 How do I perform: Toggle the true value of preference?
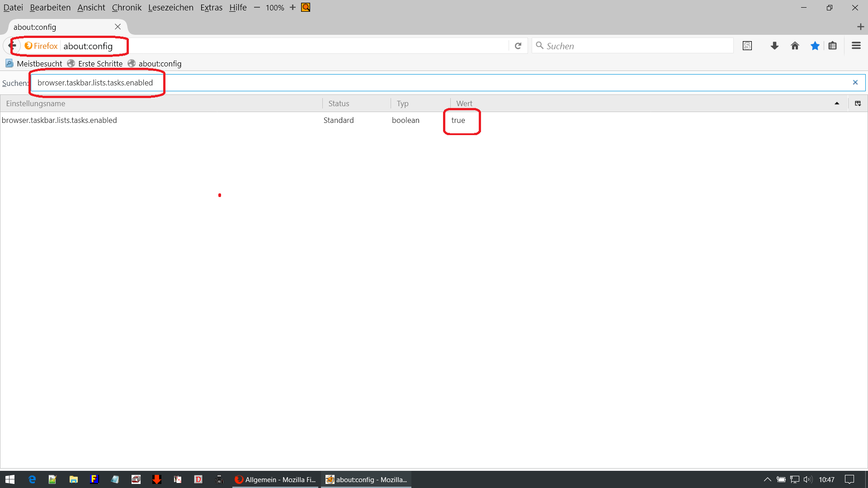point(458,120)
